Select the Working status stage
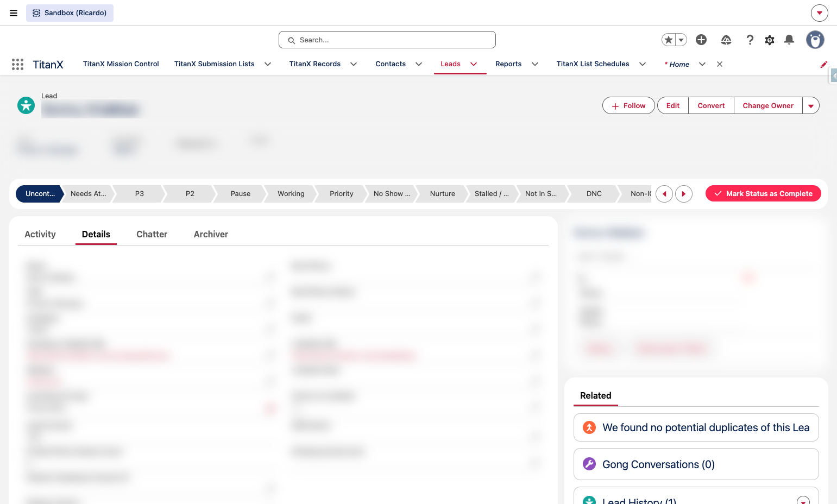 tap(291, 194)
